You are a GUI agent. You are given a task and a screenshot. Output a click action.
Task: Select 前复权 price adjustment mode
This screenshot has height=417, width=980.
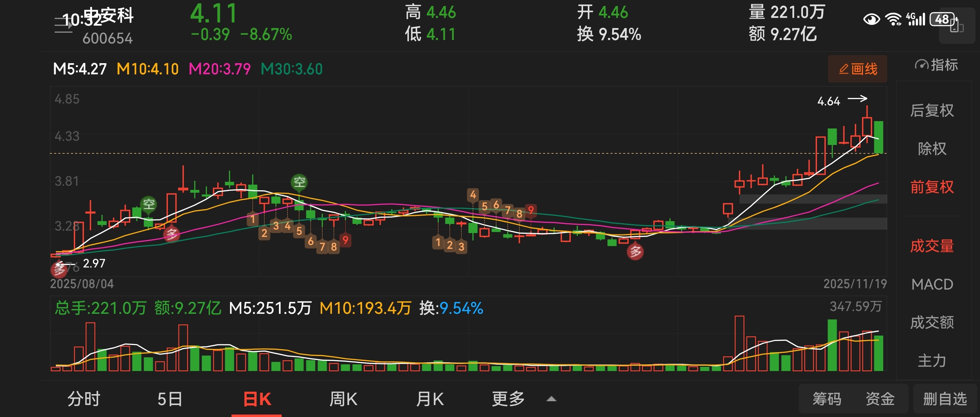[932, 187]
